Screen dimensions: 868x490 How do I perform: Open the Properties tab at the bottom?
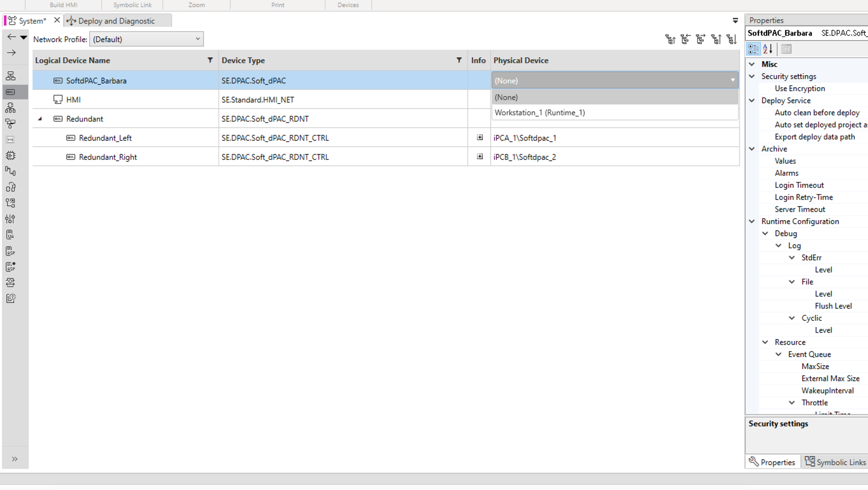(x=772, y=462)
